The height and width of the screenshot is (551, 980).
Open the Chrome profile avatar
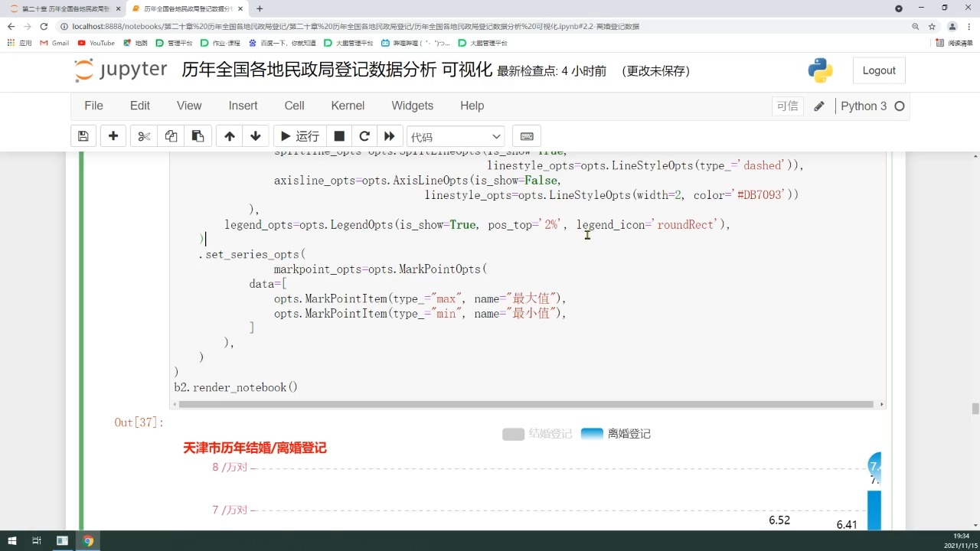(952, 26)
